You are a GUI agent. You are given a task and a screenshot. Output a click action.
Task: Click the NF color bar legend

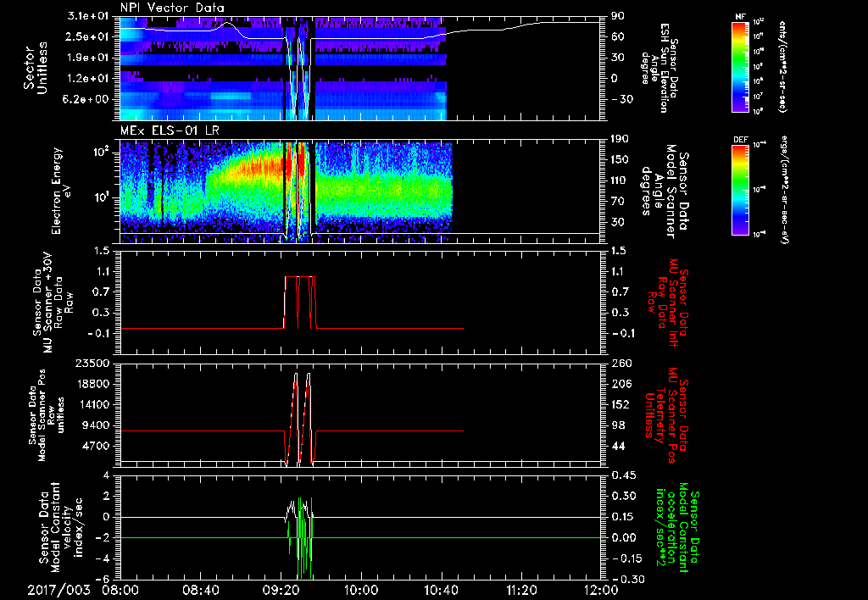tap(741, 66)
